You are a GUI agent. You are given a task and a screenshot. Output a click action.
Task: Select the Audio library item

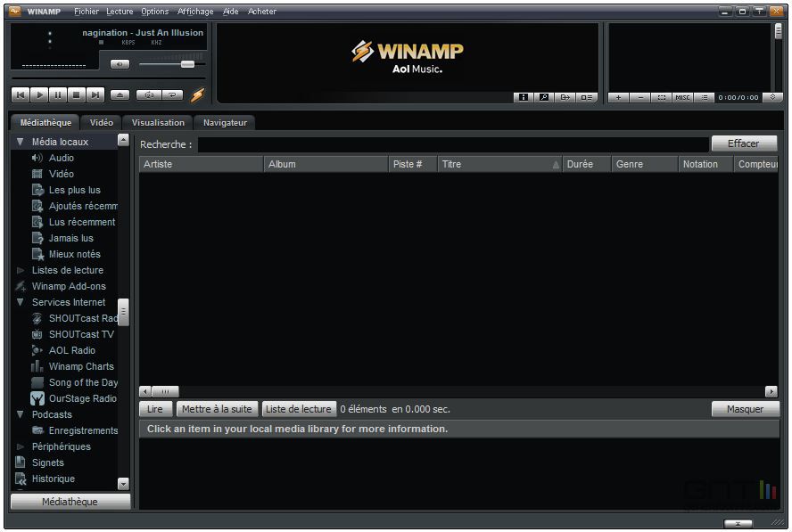click(x=62, y=158)
